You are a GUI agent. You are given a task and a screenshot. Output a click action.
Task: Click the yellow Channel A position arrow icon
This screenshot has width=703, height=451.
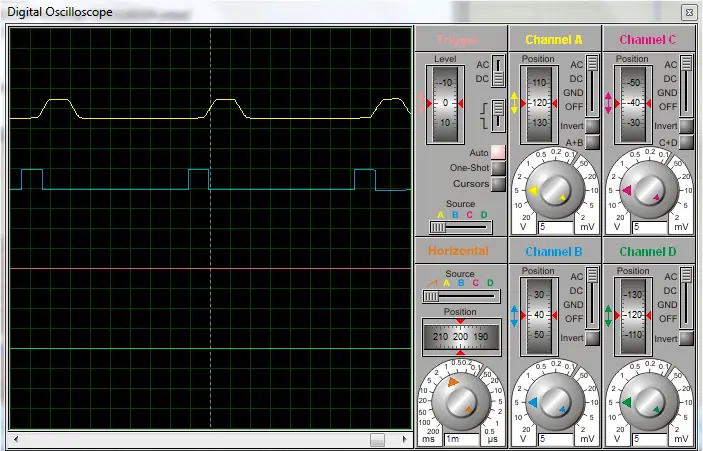[514, 103]
